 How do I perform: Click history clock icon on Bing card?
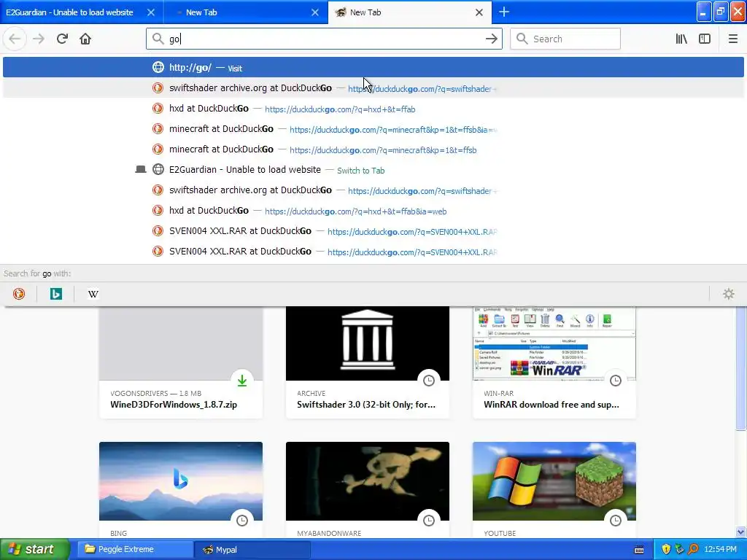[x=242, y=521]
